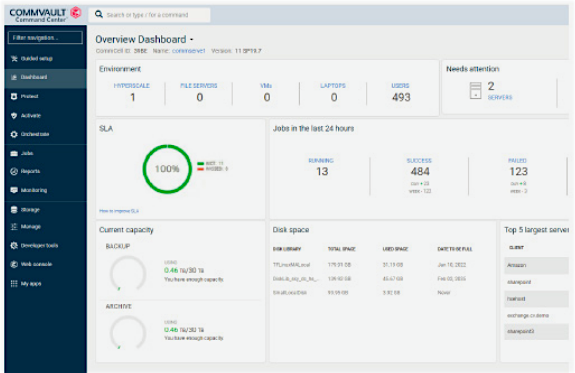The height and width of the screenshot is (373, 575).
Task: Click the Commvault logo icon
Action: tap(76, 13)
